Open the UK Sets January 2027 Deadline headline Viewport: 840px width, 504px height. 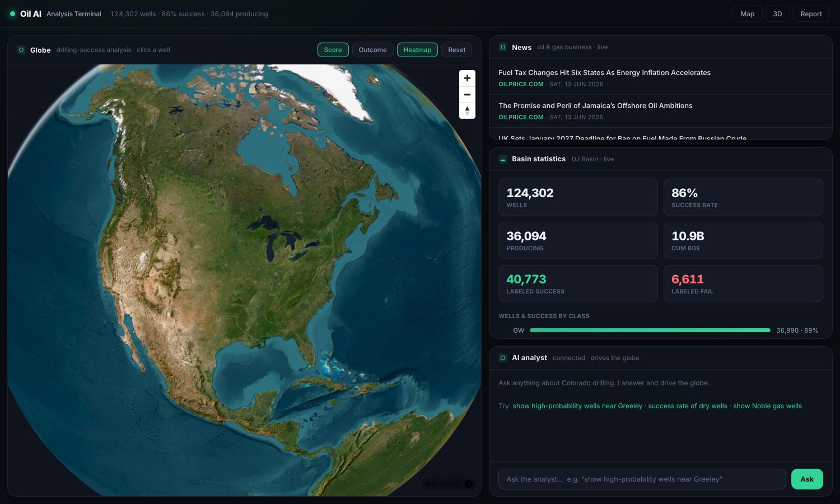[622, 137]
